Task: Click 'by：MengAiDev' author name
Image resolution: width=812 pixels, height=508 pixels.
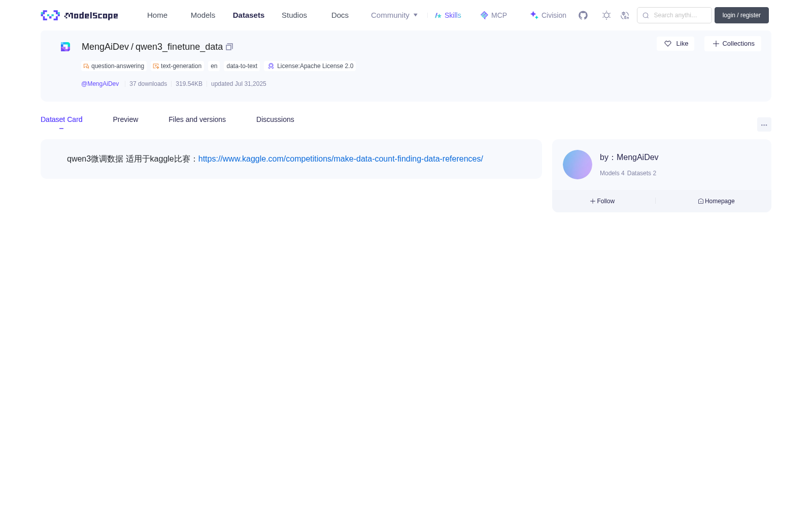Action: 629,157
